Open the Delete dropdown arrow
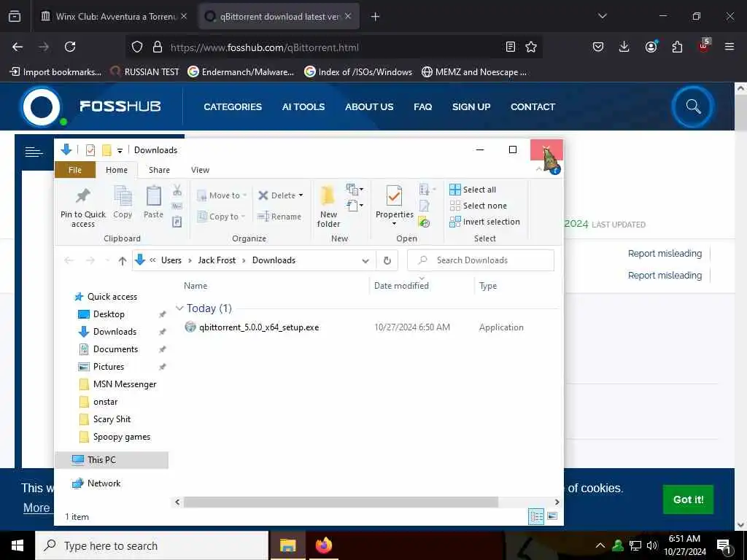 coord(301,195)
